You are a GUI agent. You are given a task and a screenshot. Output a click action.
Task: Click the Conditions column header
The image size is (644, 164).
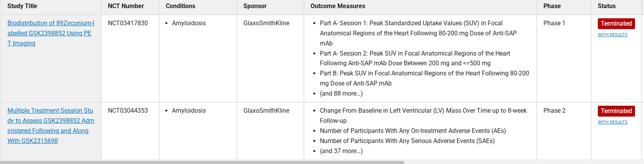(181, 6)
